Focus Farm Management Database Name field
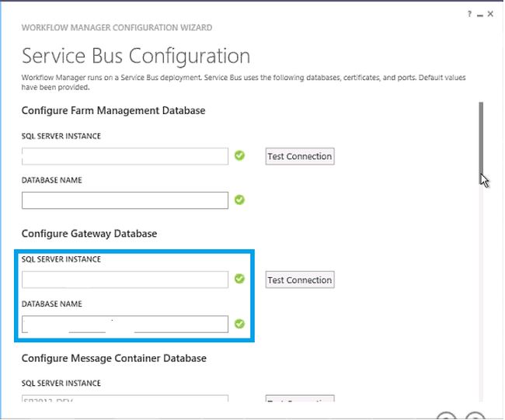This screenshot has width=505, height=420. coord(125,200)
